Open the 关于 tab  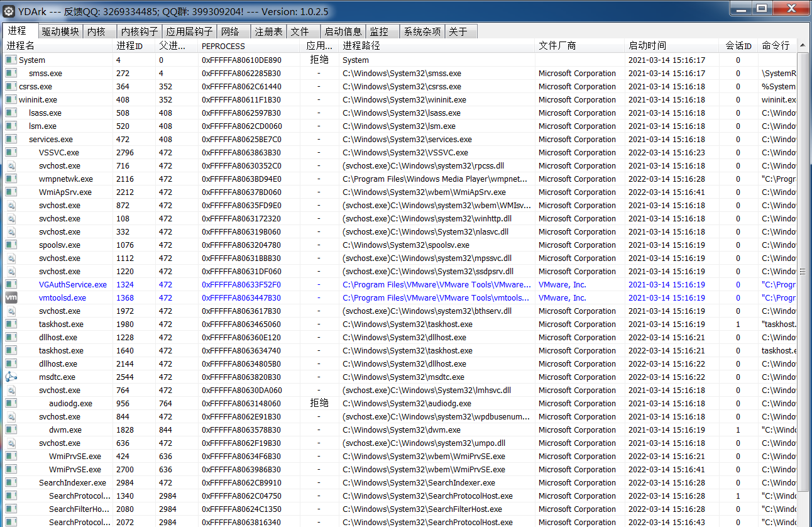[461, 31]
